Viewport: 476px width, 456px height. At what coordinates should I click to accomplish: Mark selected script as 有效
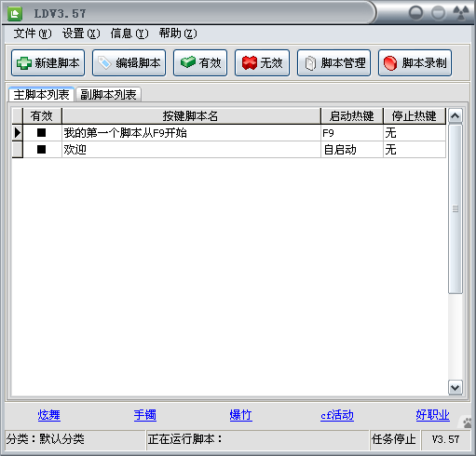coord(200,63)
